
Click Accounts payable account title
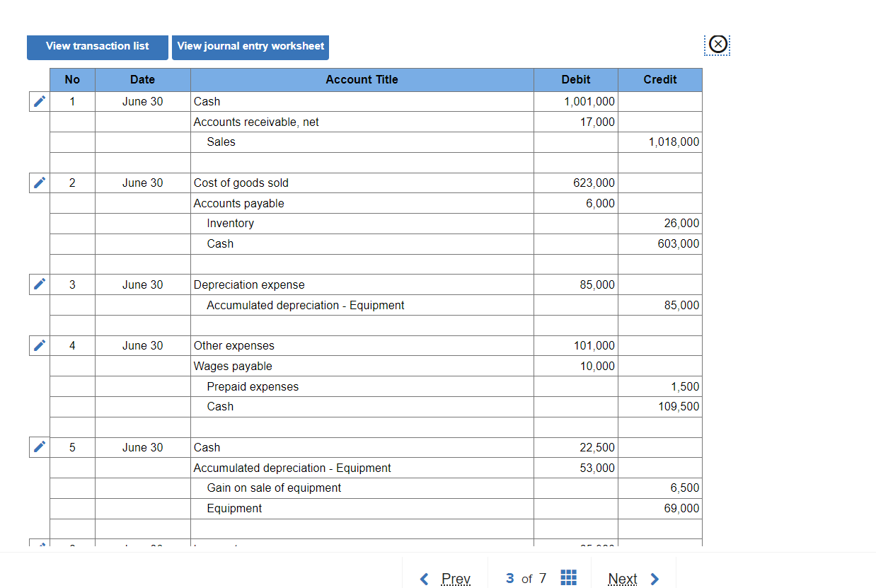tap(239, 204)
